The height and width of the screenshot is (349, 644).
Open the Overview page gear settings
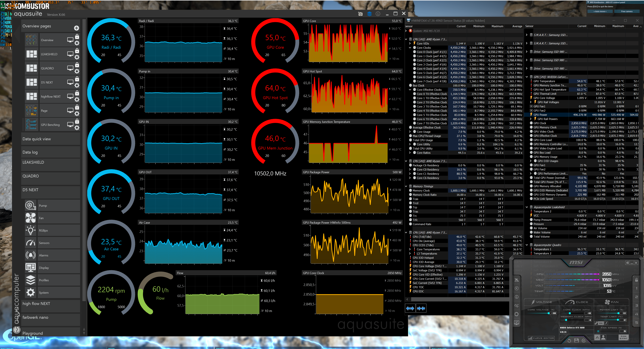point(77,43)
